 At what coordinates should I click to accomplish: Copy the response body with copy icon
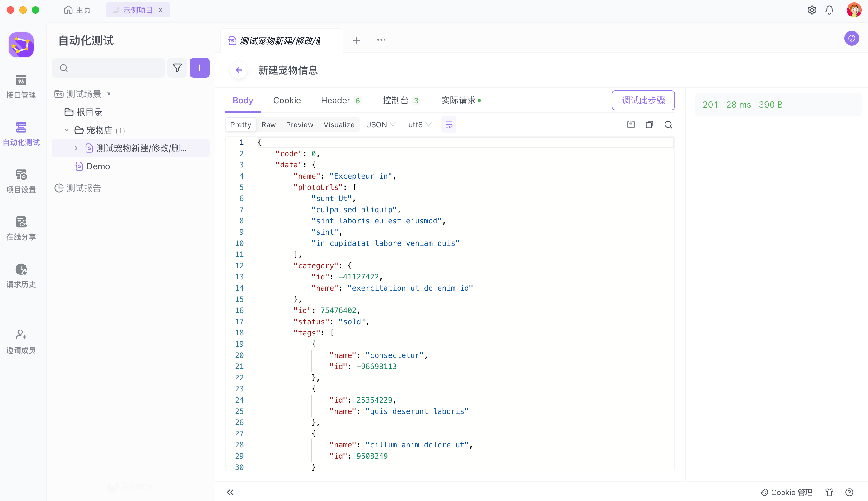pos(649,124)
